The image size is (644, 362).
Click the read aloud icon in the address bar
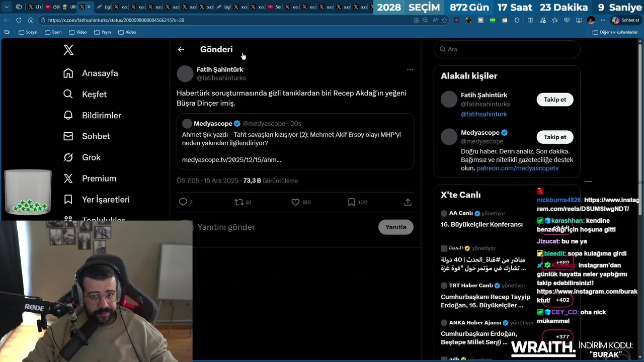(435, 20)
